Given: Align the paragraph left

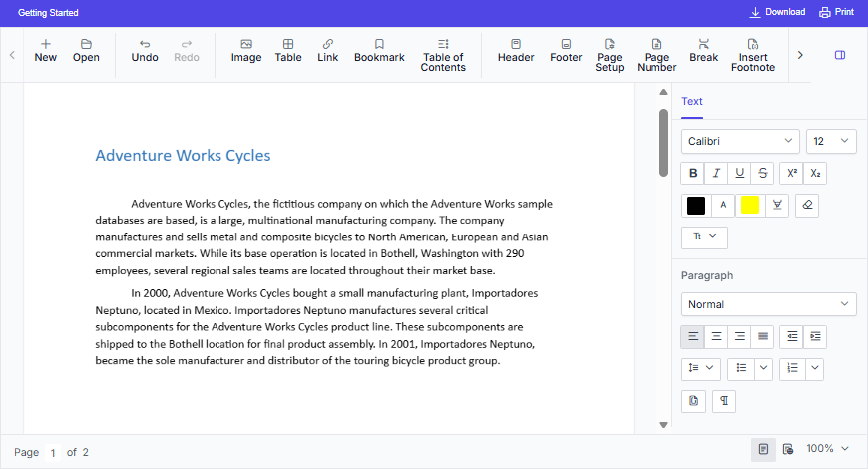Looking at the screenshot, I should (x=693, y=336).
